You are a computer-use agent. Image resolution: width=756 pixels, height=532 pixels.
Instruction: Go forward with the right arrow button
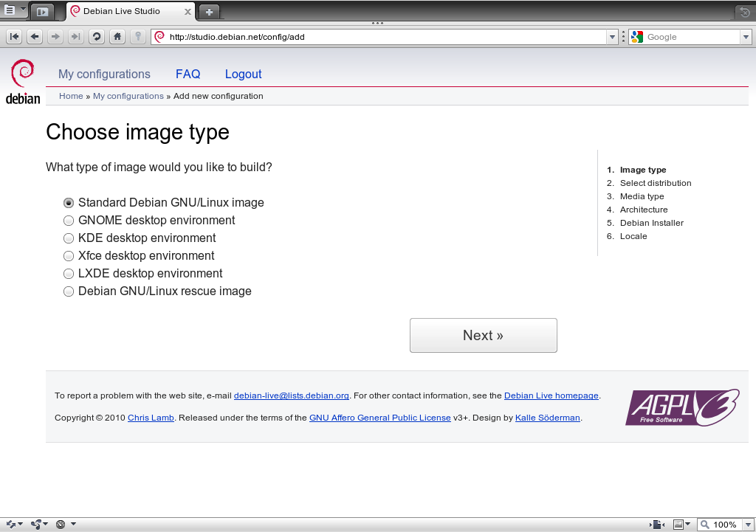coord(55,37)
